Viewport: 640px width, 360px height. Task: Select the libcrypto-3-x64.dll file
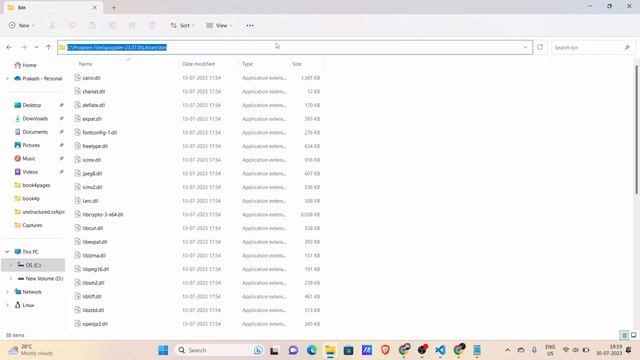coord(102,214)
